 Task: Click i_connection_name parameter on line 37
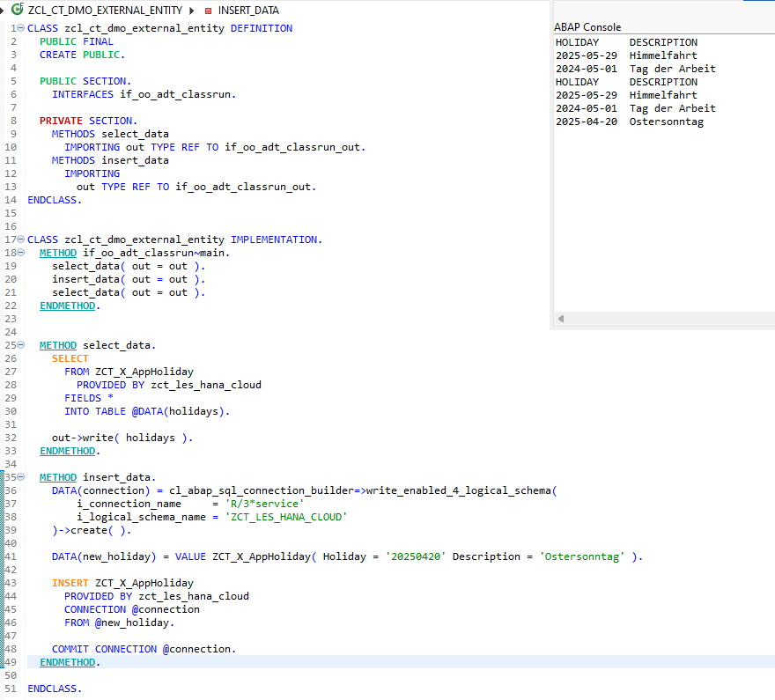[129, 504]
